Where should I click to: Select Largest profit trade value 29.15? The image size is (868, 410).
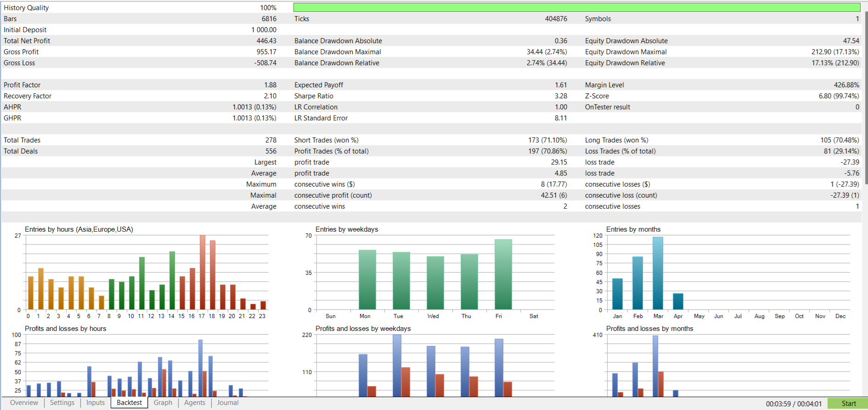pos(559,162)
